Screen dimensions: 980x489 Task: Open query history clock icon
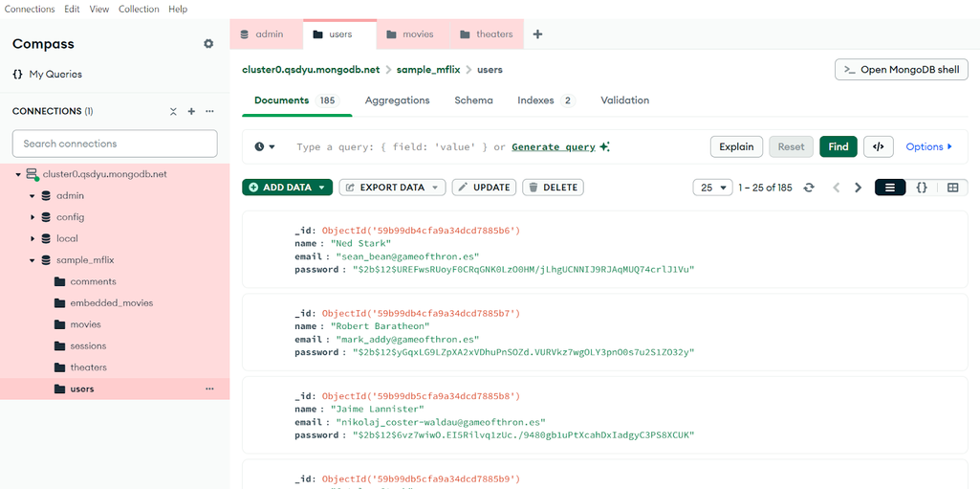coord(259,146)
